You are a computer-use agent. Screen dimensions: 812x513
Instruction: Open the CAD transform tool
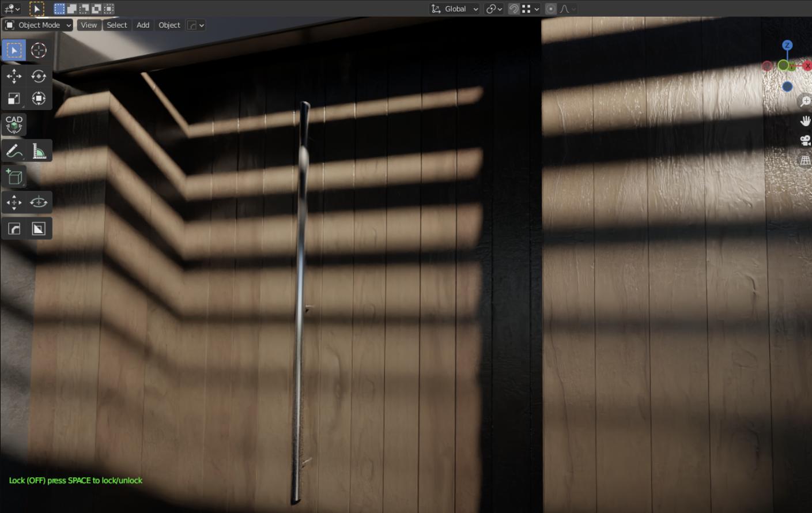point(14,124)
